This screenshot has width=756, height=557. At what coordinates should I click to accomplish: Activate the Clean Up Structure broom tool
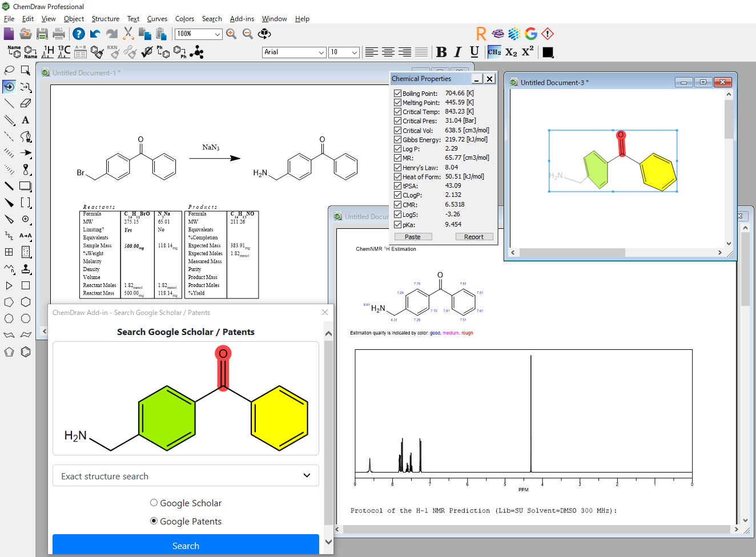coord(97,52)
